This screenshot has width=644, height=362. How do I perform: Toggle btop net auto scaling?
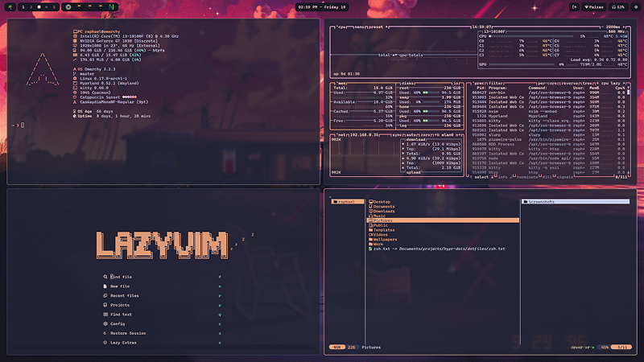411,134
